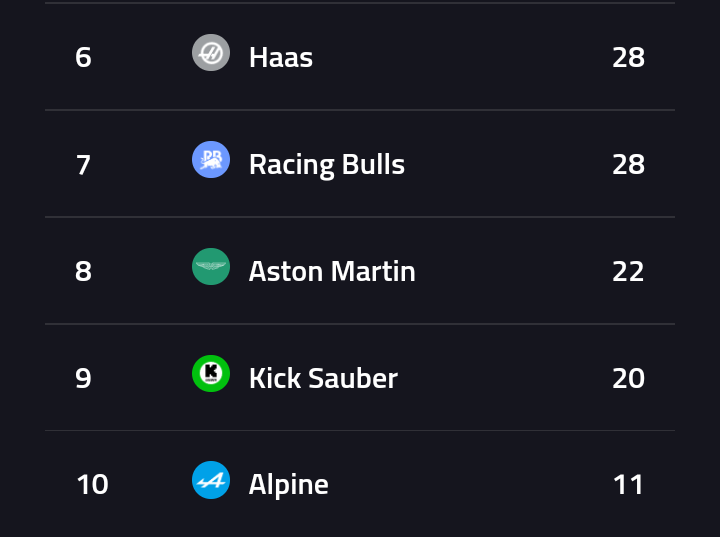The image size is (720, 537).
Task: Click Aston Martin points value 22
Action: click(x=628, y=271)
